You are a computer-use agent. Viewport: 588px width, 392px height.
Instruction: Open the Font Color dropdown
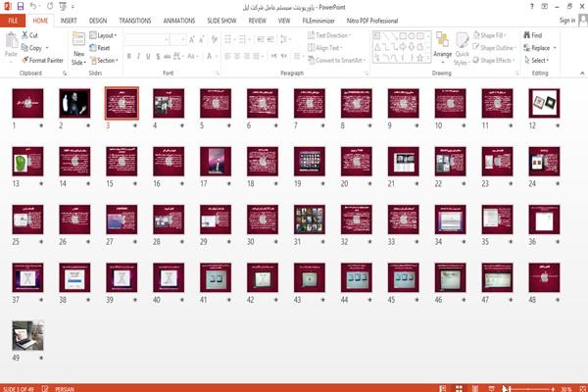(211, 56)
